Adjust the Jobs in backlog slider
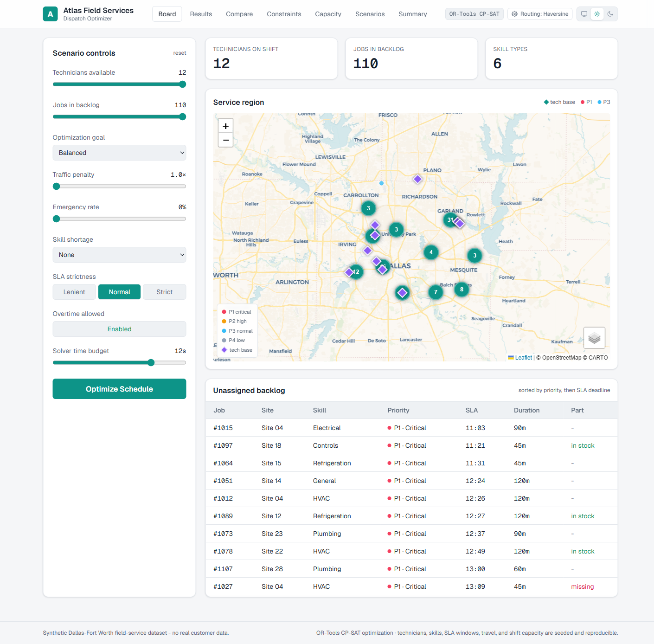 pos(119,117)
